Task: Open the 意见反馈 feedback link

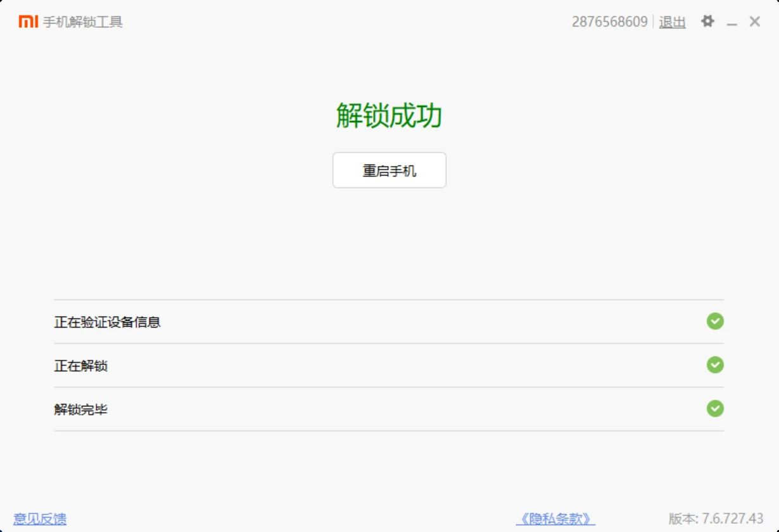Action: [40, 517]
